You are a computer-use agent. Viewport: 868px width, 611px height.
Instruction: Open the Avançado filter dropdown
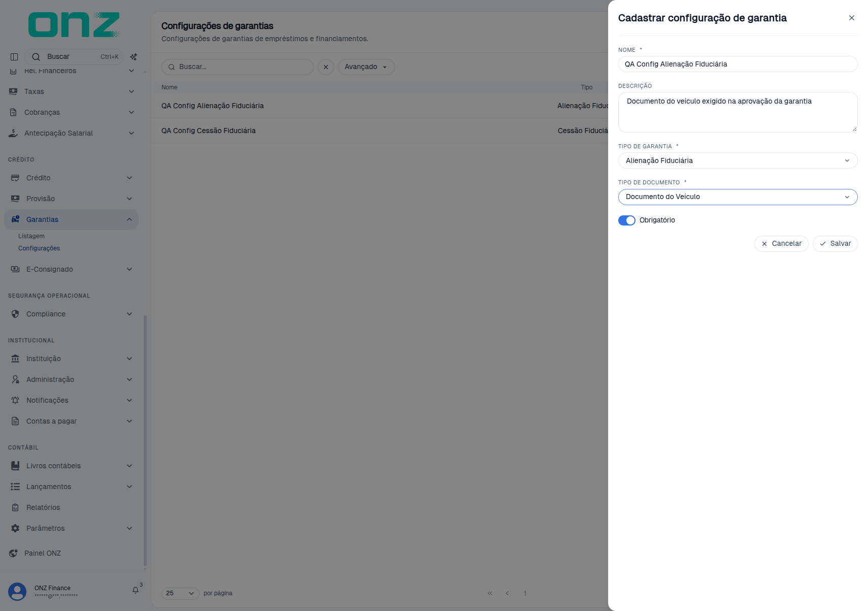pyautogui.click(x=366, y=67)
